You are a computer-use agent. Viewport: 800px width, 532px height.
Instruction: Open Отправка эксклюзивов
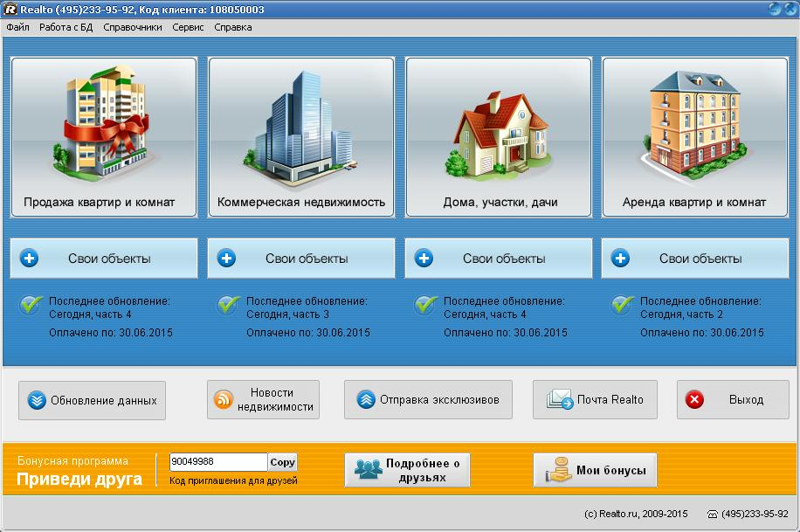(428, 400)
